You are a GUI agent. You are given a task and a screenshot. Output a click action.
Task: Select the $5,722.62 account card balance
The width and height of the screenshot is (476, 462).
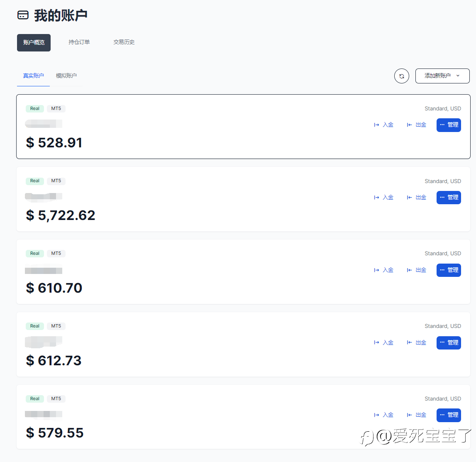(61, 215)
